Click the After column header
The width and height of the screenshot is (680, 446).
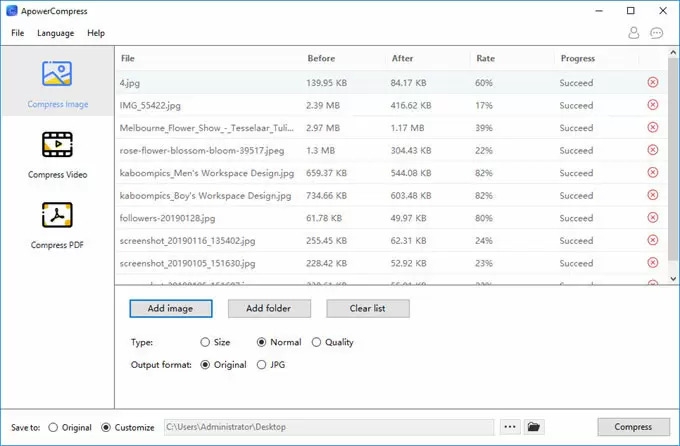(x=402, y=59)
